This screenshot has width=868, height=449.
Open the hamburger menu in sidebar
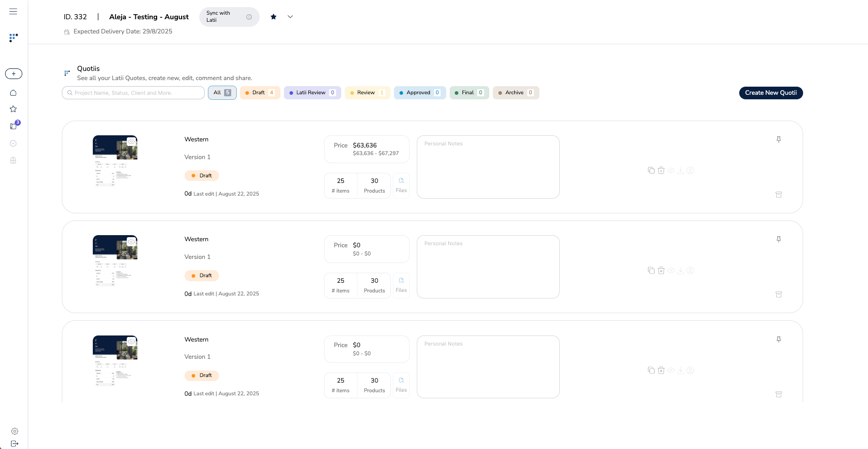[13, 11]
